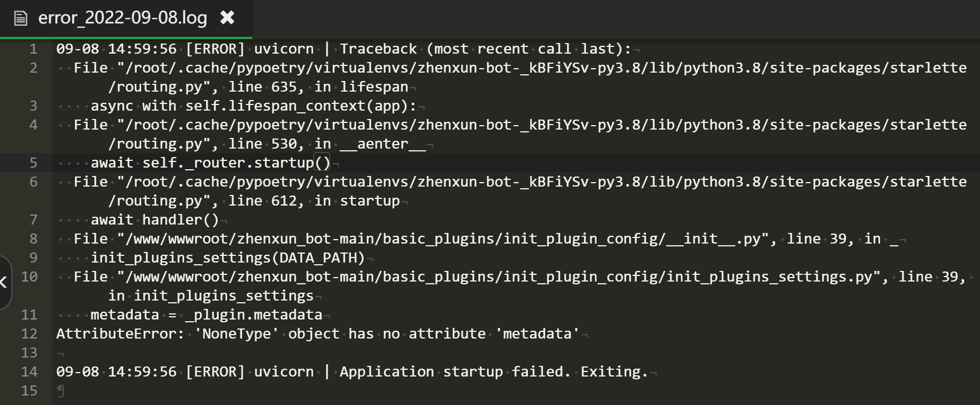Click init_plugins_settings(DATA_PATH) on line 9
The width and height of the screenshot is (980, 405).
[x=229, y=258]
